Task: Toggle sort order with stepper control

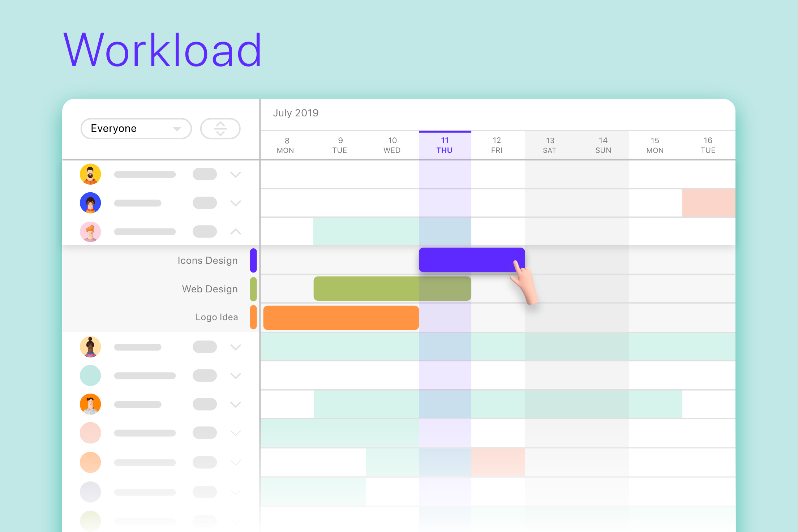Action: (x=221, y=128)
